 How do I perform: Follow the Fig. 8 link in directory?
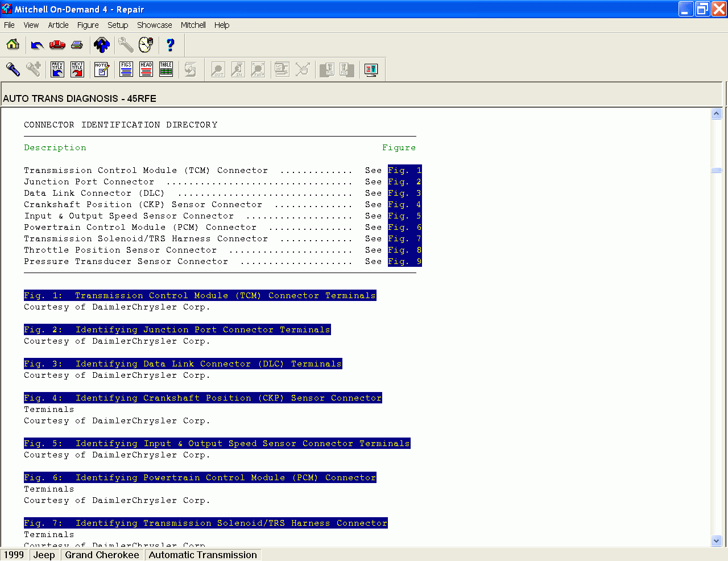(405, 250)
